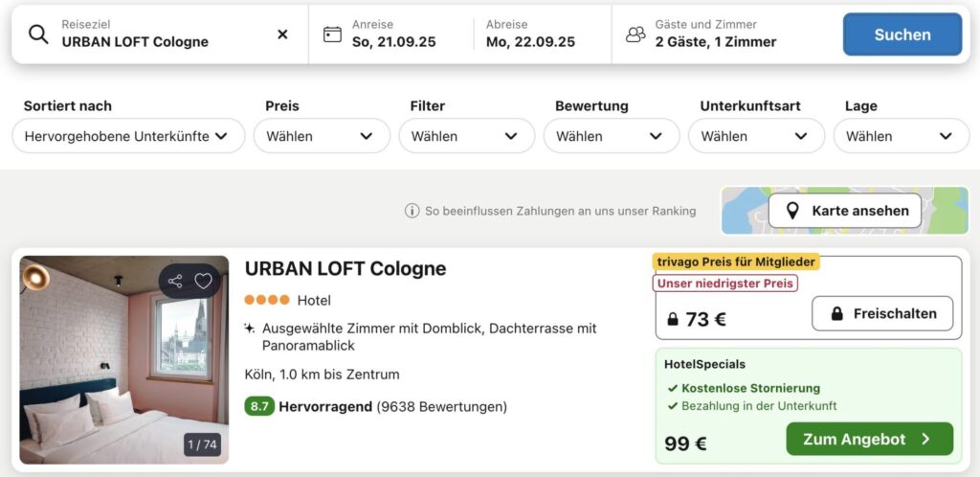This screenshot has height=477, width=980.
Task: Click the Köln, 1.0 km bis Zentrum text
Action: 322,375
